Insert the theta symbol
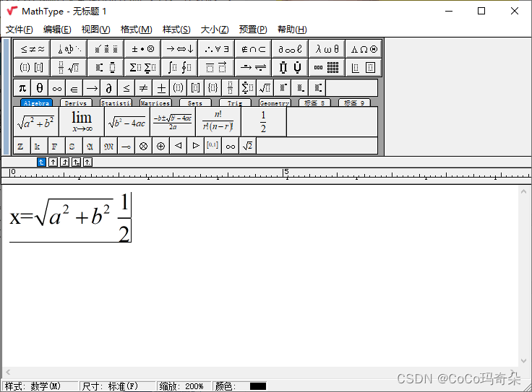532x392 pixels. (40, 88)
